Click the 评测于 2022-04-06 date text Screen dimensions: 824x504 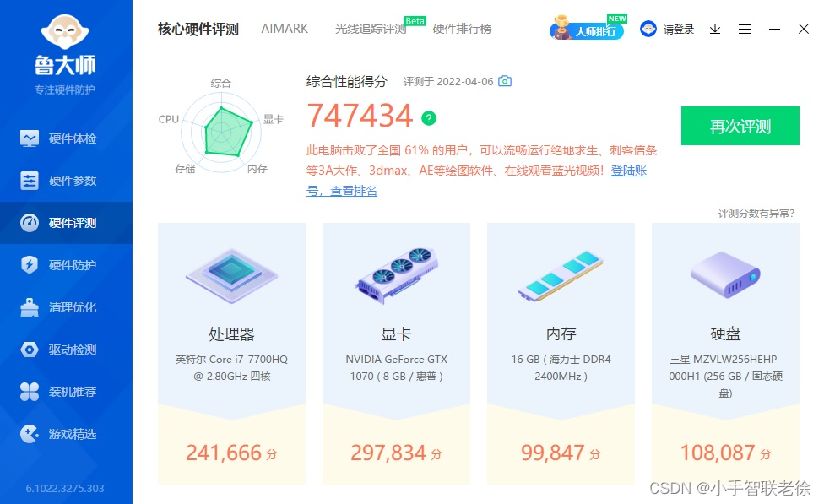click(448, 81)
